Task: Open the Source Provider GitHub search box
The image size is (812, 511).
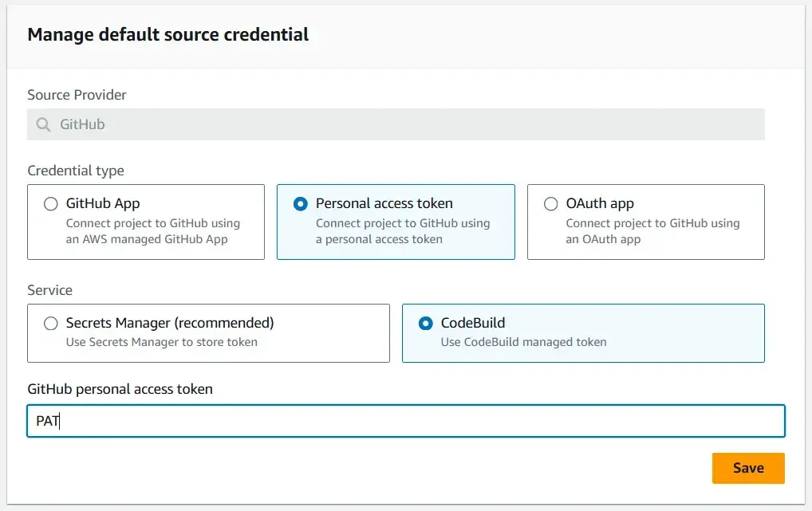Action: pyautogui.click(x=396, y=124)
